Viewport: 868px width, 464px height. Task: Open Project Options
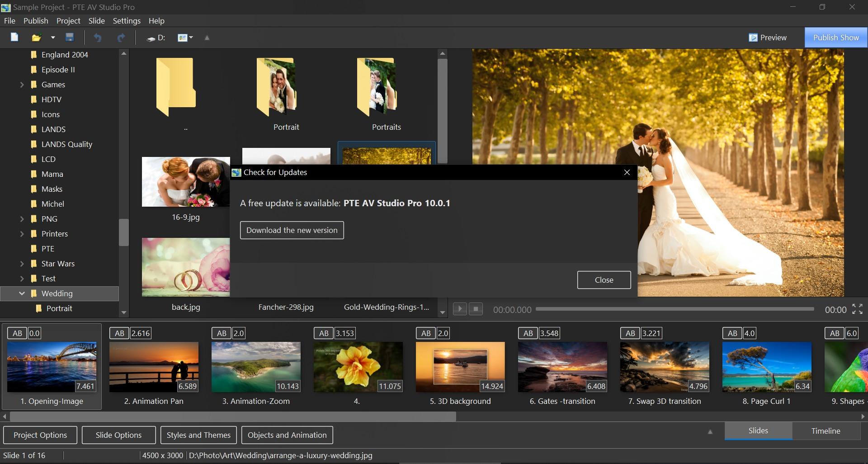[x=40, y=435]
